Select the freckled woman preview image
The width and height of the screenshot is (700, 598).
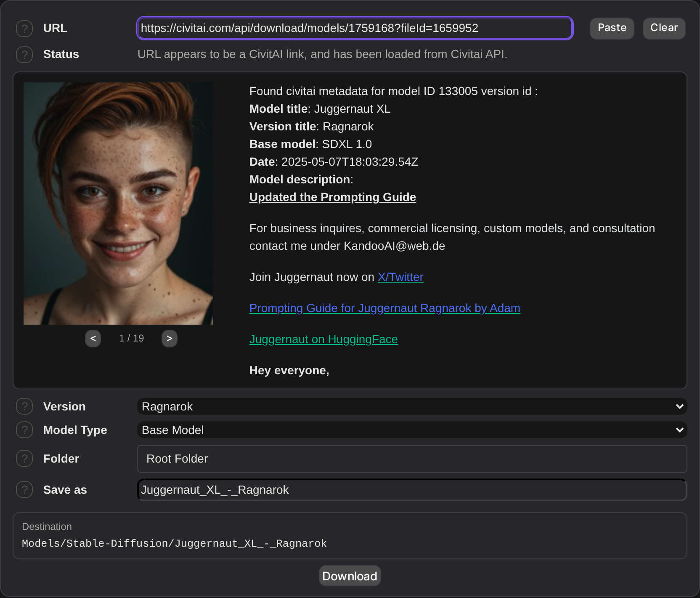[x=118, y=204]
